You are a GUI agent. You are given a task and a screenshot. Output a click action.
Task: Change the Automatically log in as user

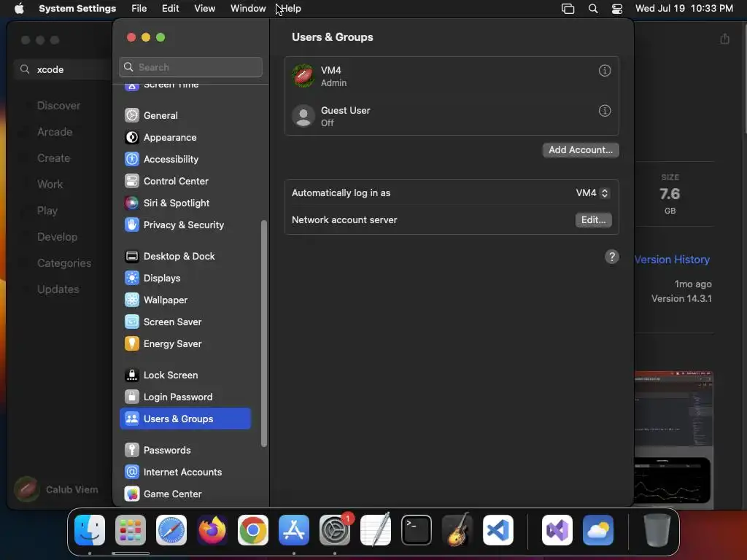592,192
